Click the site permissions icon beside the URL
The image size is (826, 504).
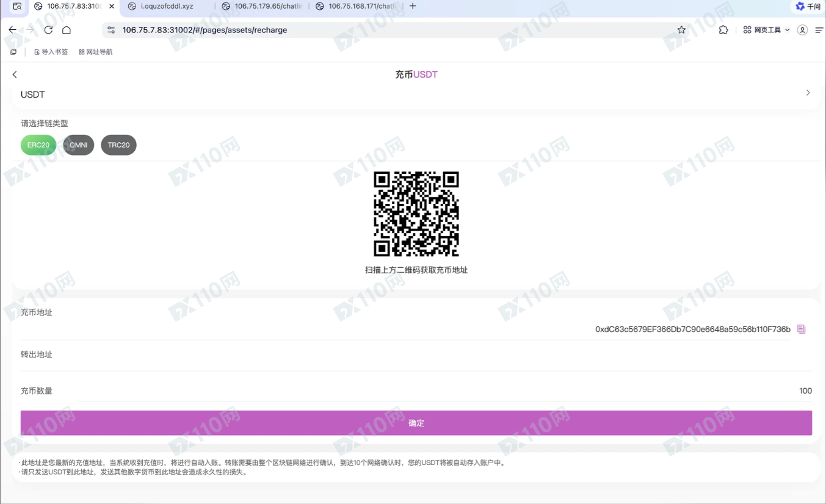(111, 29)
